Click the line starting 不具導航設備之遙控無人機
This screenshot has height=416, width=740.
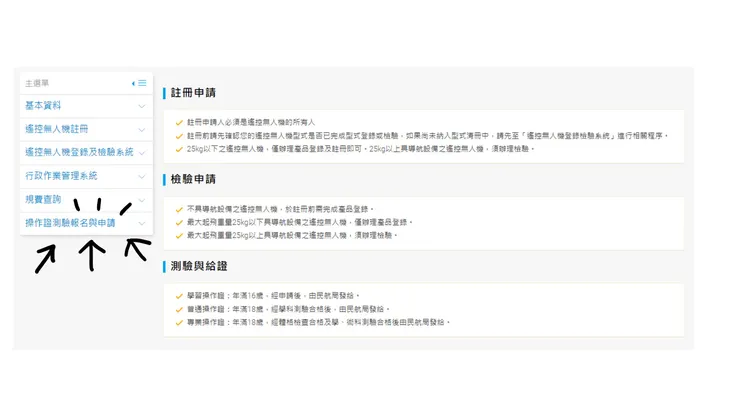pos(280,209)
